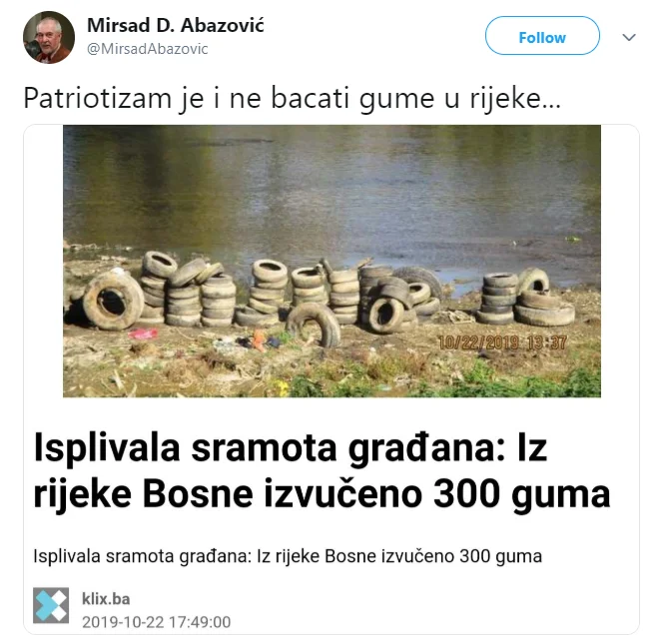The width and height of the screenshot is (653, 644).
Task: Click the red litter on the riverbank
Action: click(143, 333)
